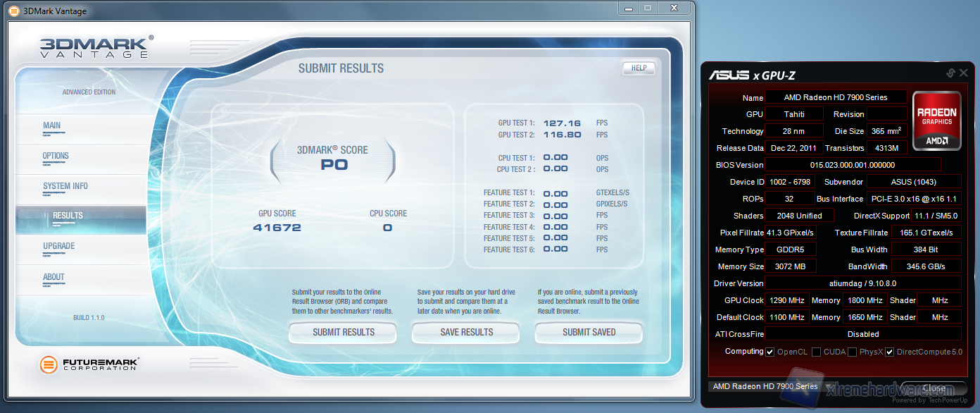Click the Die Size value field
980x413 pixels.
point(887,131)
